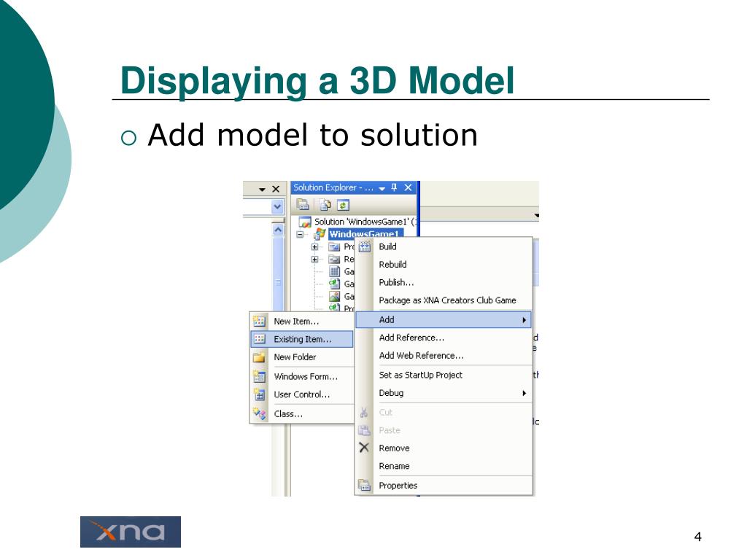Click the Windows Form icon in submenu

pos(259,376)
